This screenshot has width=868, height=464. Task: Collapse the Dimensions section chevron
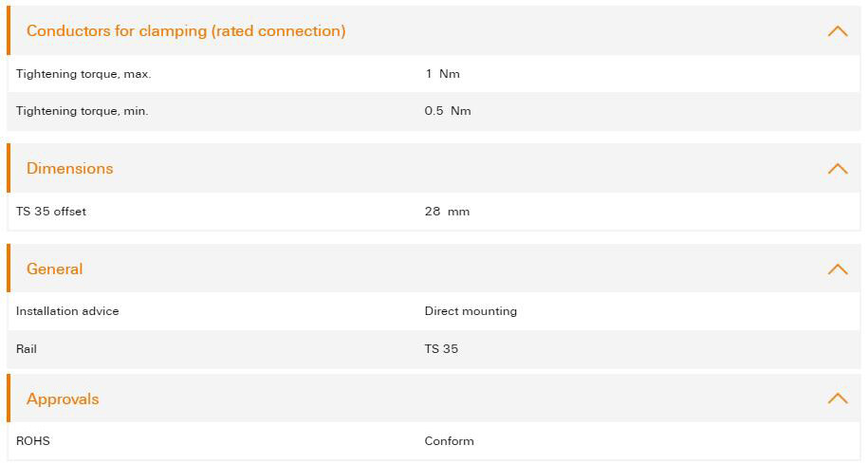coord(837,169)
